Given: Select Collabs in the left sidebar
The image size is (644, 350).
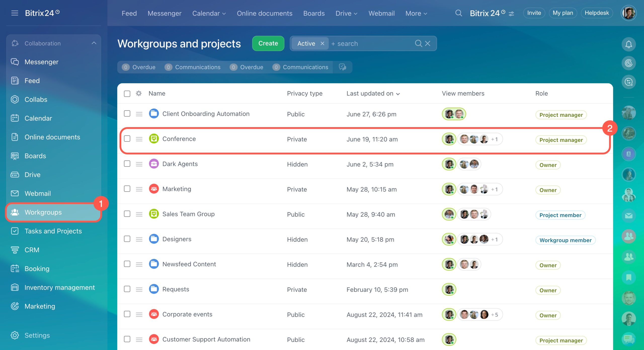Looking at the screenshot, I should pos(36,99).
